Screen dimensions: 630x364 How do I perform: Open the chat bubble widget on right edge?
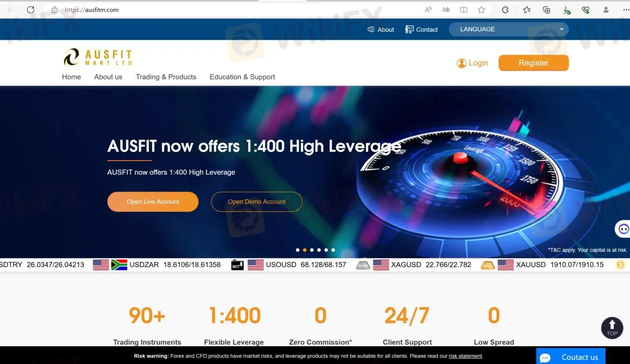tap(623, 228)
